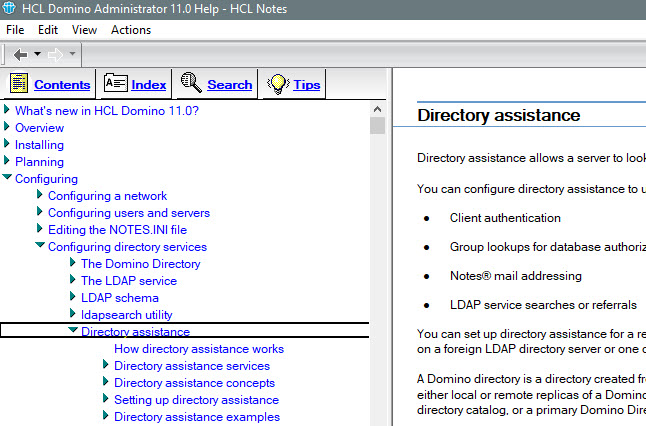Expand ldapsearch utility triangle

coord(73,313)
